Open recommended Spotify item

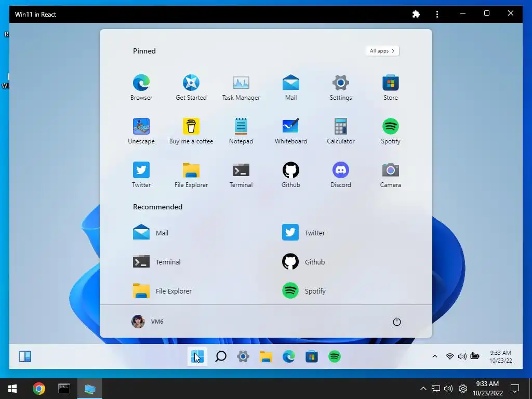303,291
